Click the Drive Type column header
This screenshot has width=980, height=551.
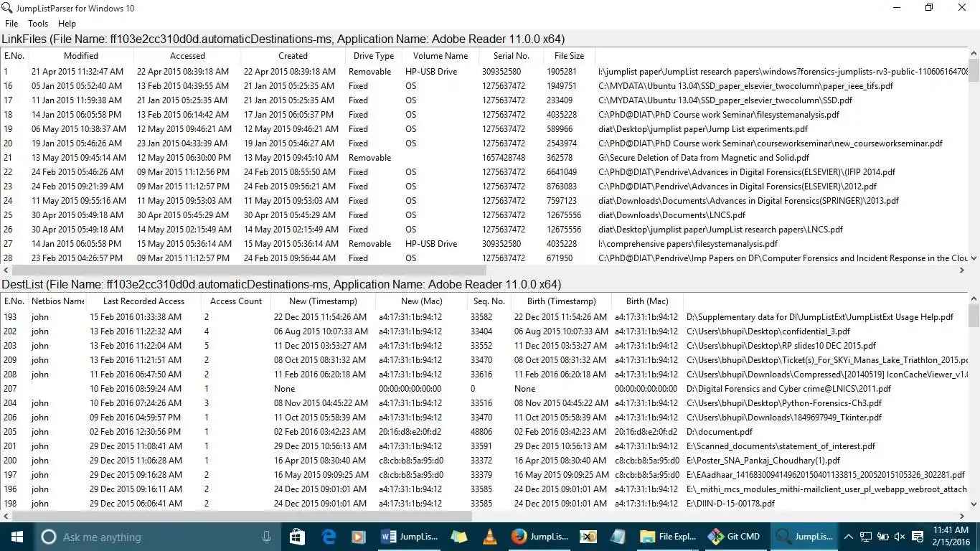[x=374, y=55]
